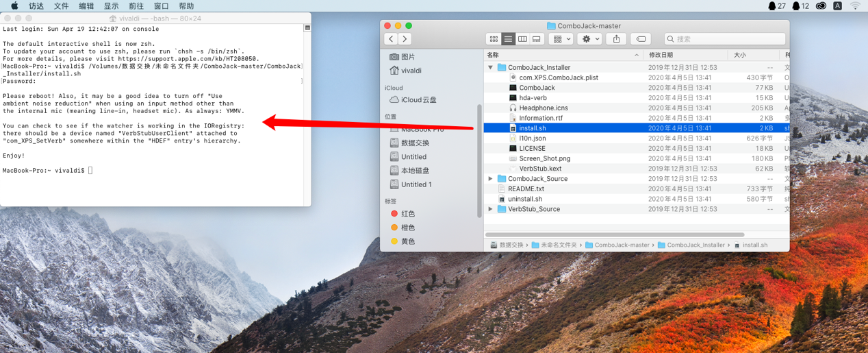The height and width of the screenshot is (353, 868).
Task: Open the 访达 menu
Action: [36, 5]
